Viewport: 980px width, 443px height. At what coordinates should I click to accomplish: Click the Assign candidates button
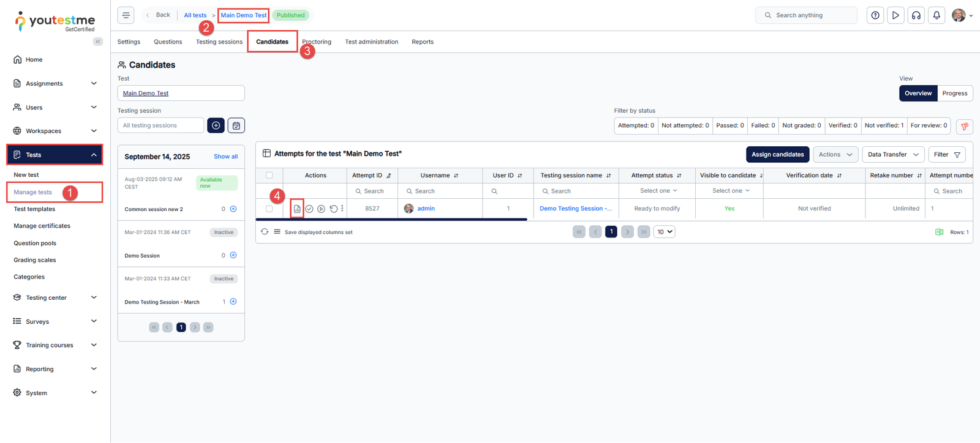pyautogui.click(x=777, y=154)
